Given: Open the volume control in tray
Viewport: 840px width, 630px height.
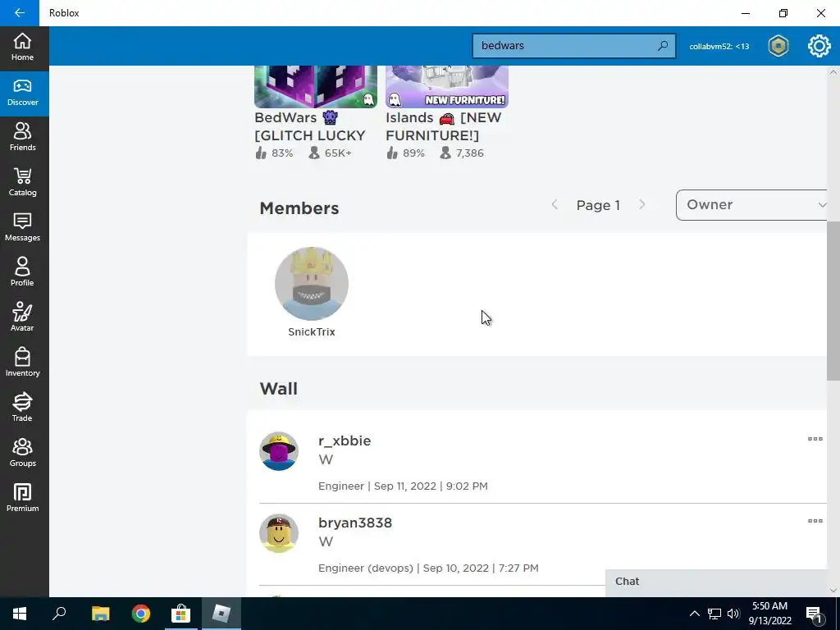Looking at the screenshot, I should click(x=733, y=614).
